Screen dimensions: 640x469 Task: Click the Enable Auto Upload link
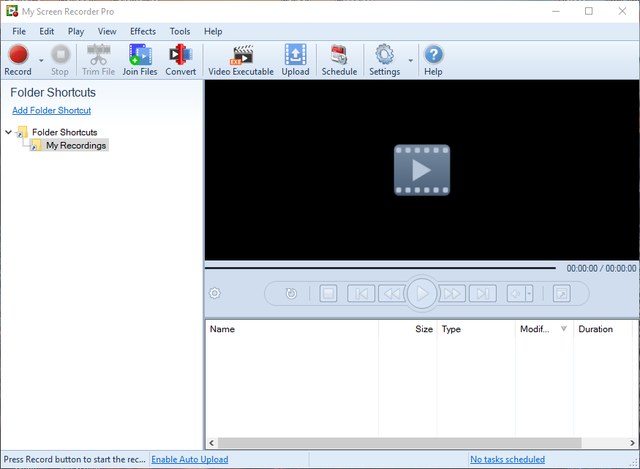coord(190,459)
